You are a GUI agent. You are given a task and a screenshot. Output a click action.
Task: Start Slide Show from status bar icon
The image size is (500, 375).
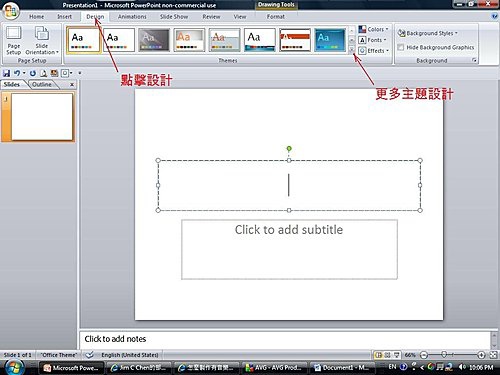[x=396, y=355]
